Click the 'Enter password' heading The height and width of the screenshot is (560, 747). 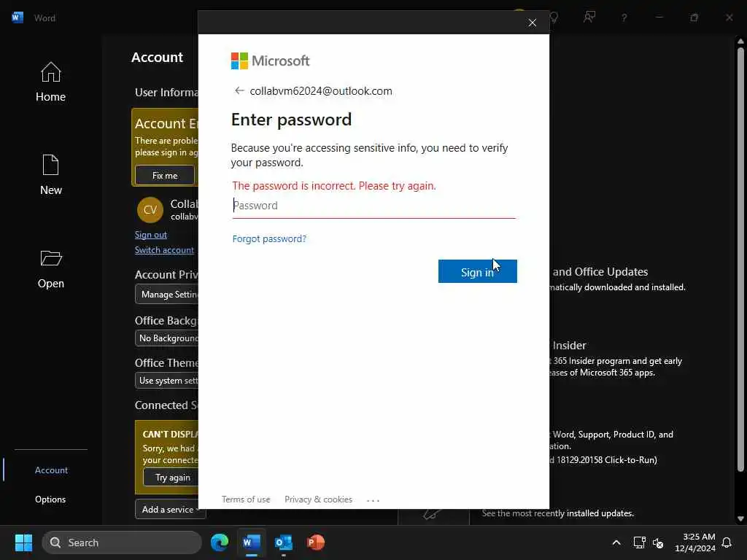pos(291,120)
